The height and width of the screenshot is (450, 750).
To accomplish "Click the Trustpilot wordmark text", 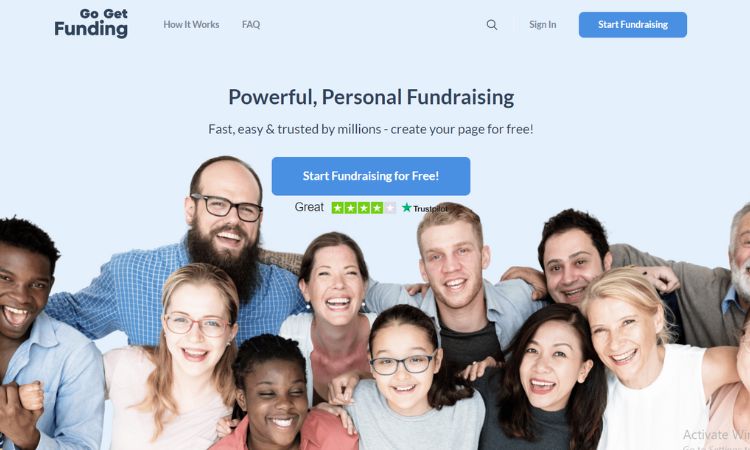I will (x=430, y=209).
